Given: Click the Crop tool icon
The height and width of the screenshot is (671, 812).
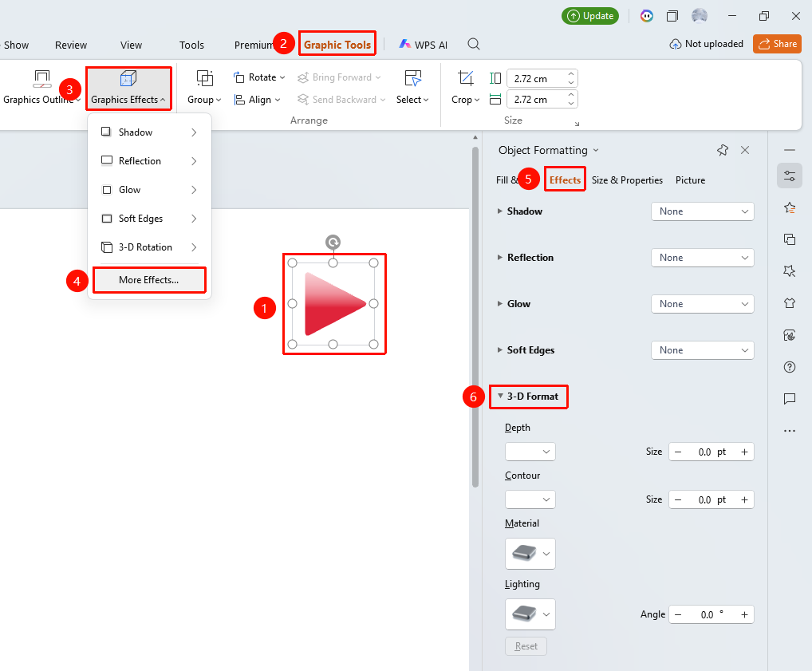Looking at the screenshot, I should tap(466, 79).
